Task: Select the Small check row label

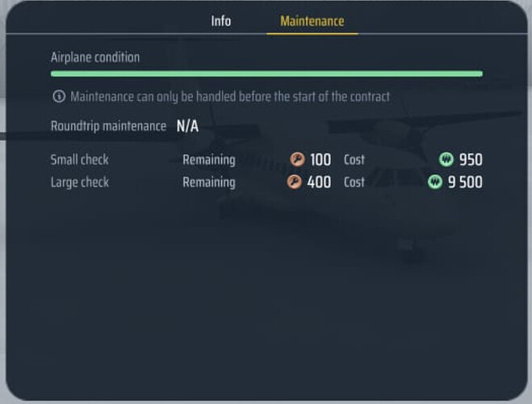Action: pyautogui.click(x=80, y=159)
